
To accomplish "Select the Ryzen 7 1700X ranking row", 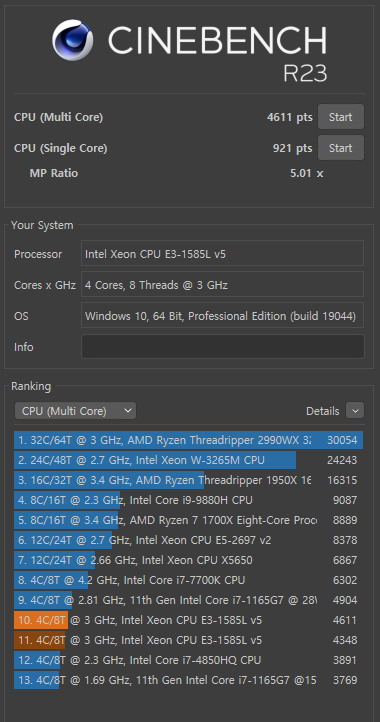I will coord(188,520).
